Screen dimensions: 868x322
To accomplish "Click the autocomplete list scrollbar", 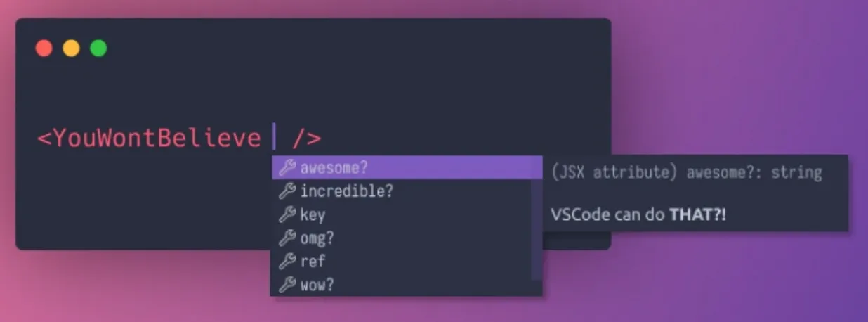I will [537, 229].
